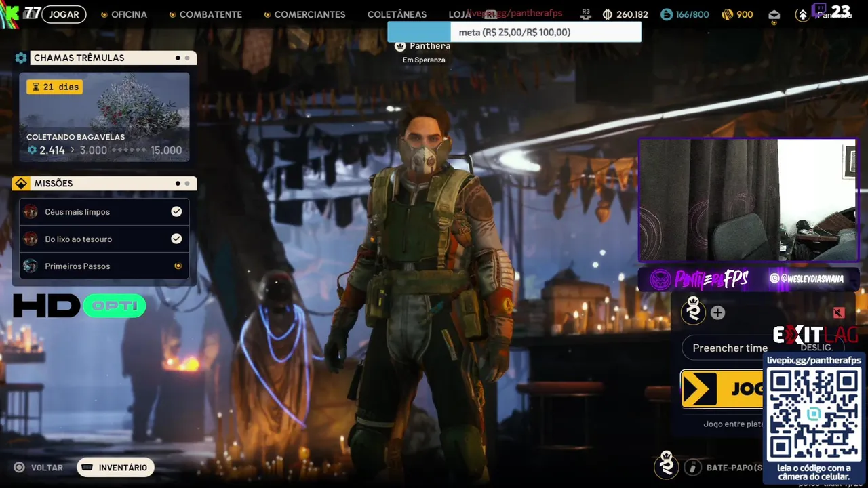This screenshot has height=488, width=868.
Task: Click the Jogo entre plataformas crossplay text
Action: coord(734,424)
